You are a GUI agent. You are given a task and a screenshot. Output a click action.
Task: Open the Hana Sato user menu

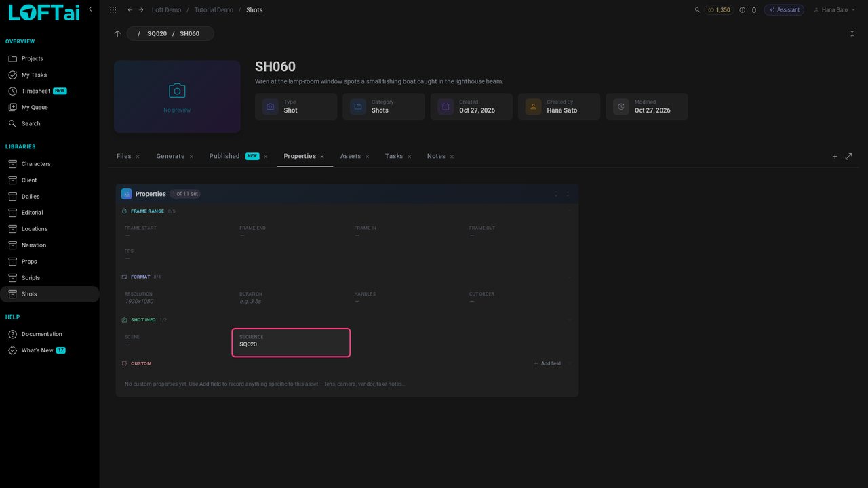(x=833, y=10)
